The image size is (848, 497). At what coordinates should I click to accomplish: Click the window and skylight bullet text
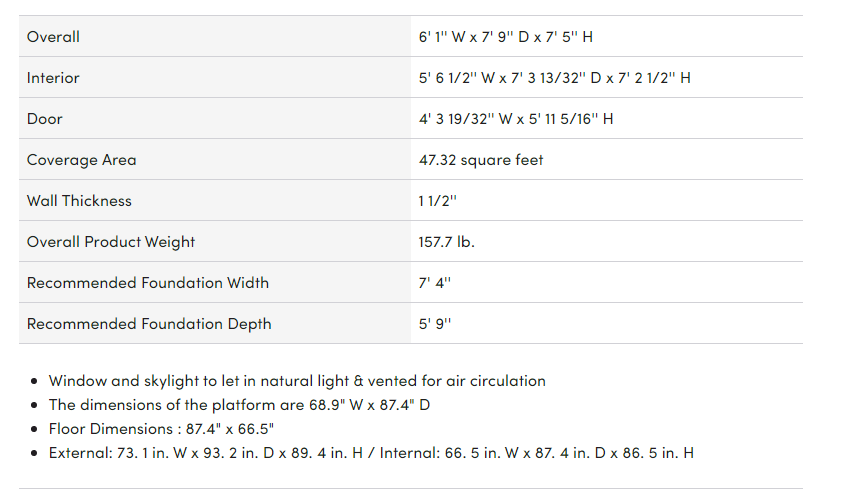pyautogui.click(x=297, y=381)
